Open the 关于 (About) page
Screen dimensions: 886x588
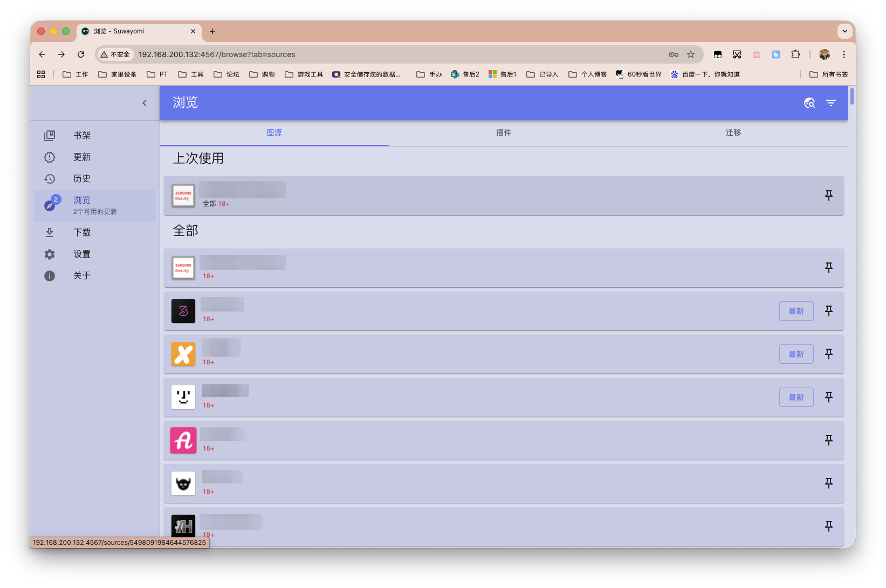click(81, 275)
